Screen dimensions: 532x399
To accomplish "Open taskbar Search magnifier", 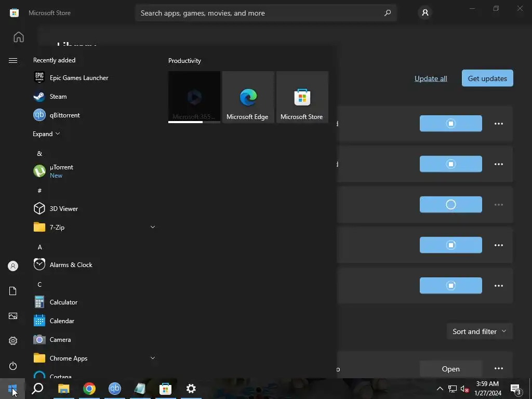I will point(37,389).
